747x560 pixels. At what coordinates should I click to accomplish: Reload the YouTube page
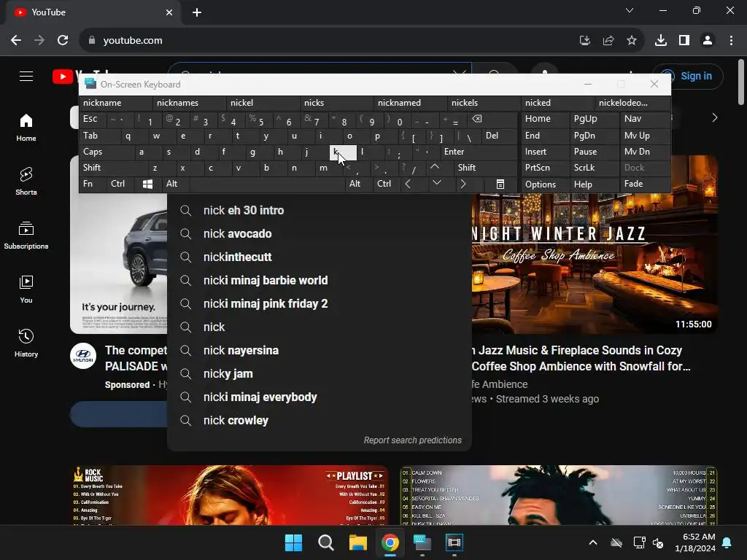(x=63, y=41)
